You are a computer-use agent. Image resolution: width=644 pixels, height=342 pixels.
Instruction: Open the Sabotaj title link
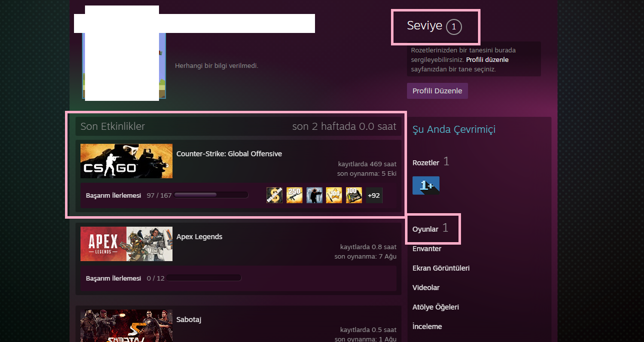pos(189,320)
